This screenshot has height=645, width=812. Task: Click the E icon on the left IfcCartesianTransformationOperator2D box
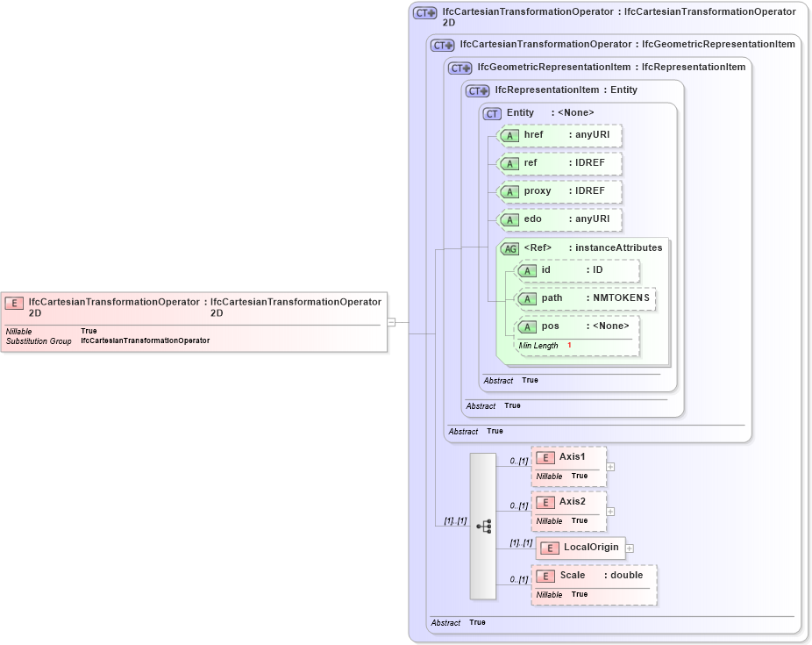point(13,303)
